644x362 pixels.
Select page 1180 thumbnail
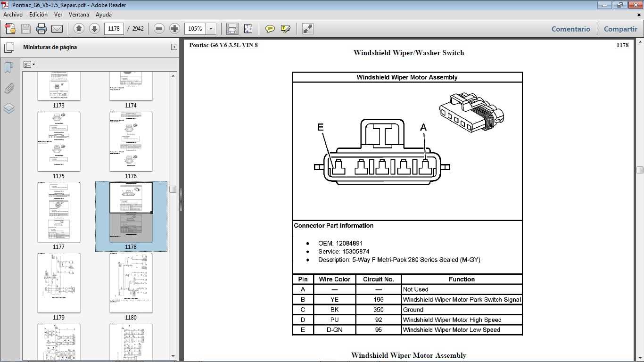131,283
